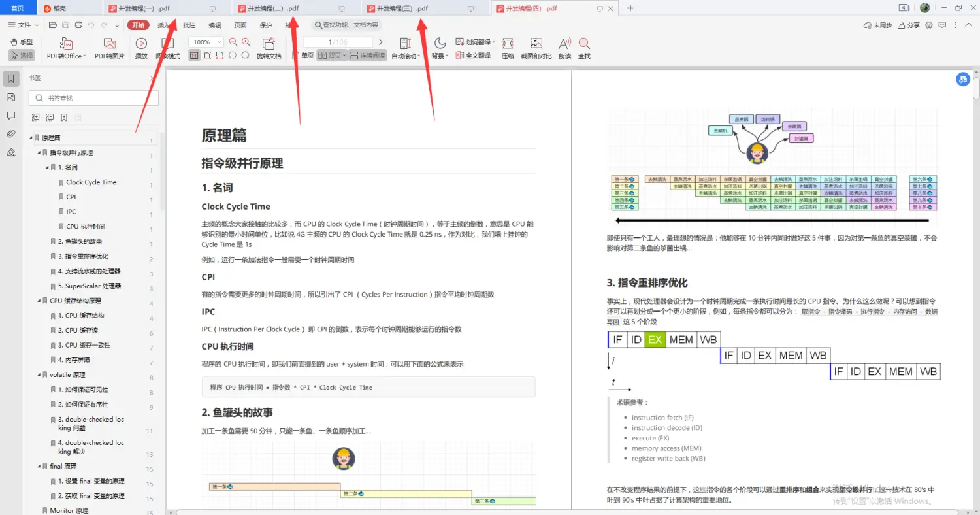Open 截图和对比 screenshot and compare tool

click(x=536, y=47)
